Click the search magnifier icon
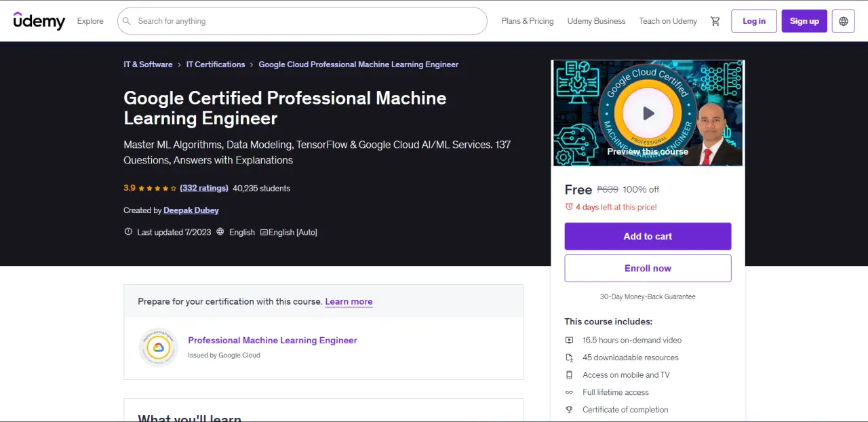 pos(127,21)
